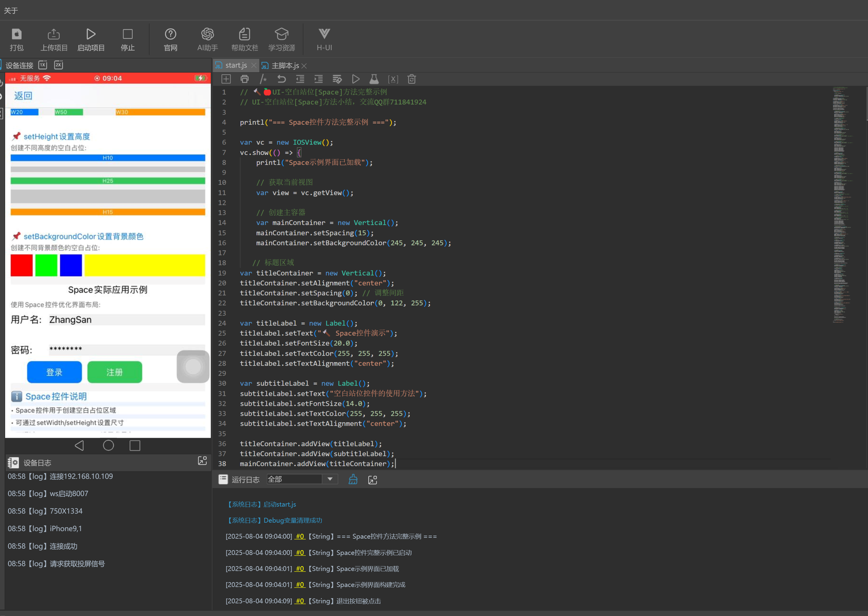
Task: Close the 主脚本.js tab
Action: coord(304,66)
